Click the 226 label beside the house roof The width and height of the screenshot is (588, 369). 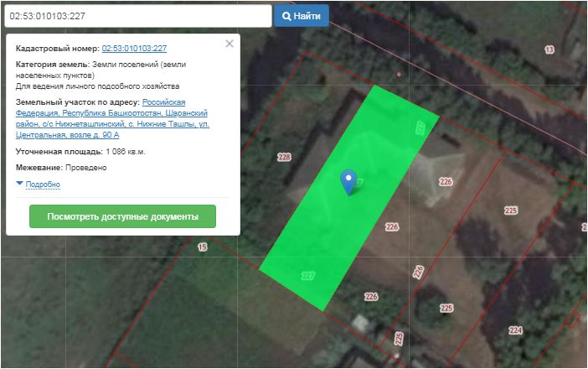[x=445, y=181]
